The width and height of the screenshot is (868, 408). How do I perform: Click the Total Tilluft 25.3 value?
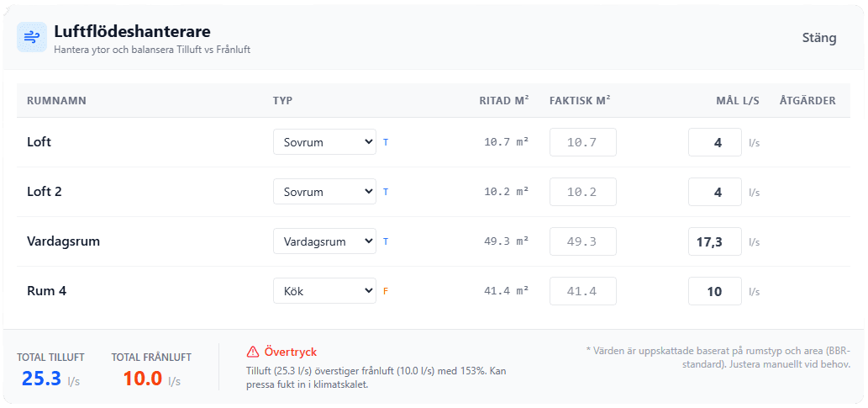click(x=41, y=379)
